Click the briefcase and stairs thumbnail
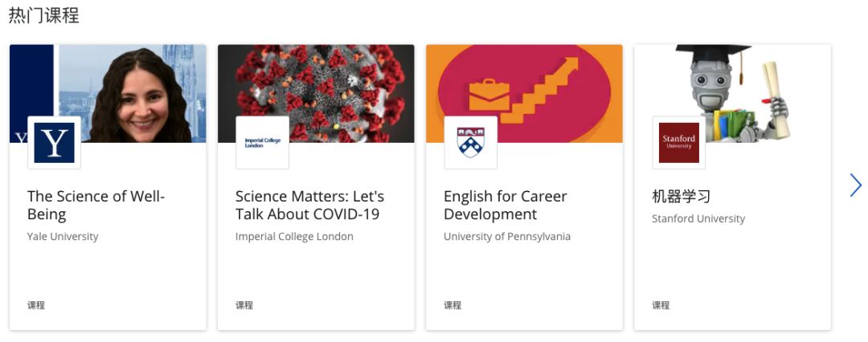This screenshot has height=342, width=868. pos(524,93)
